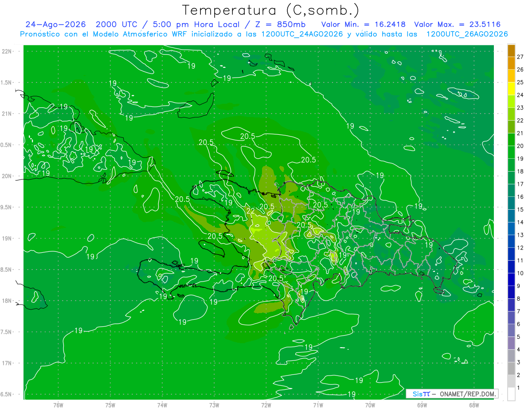Click the "0.5N" latitude axis label
The width and height of the screenshot is (532, 411).
point(6,145)
